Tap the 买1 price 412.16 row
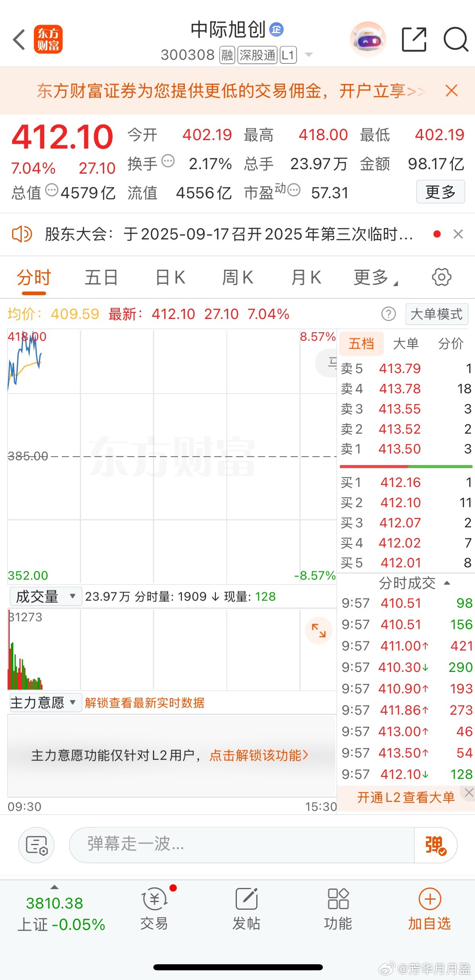 406,482
